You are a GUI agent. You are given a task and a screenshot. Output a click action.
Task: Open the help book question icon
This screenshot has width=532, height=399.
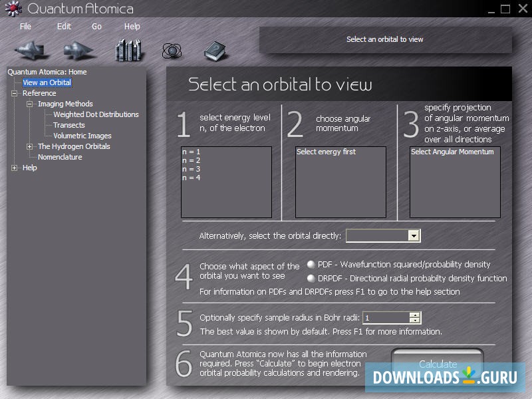pyautogui.click(x=215, y=51)
